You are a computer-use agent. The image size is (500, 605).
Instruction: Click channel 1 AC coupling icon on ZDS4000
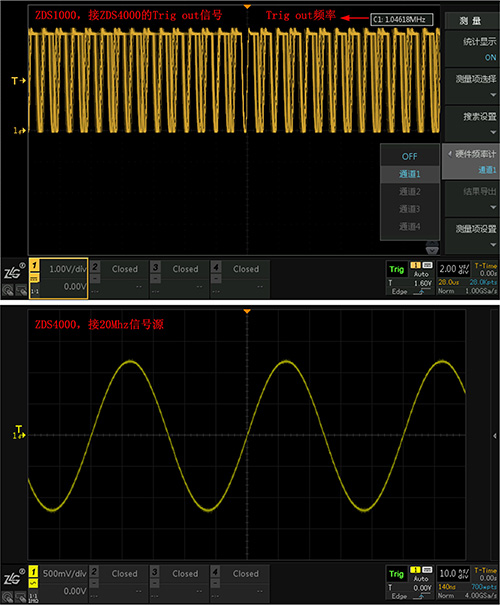pos(34,583)
